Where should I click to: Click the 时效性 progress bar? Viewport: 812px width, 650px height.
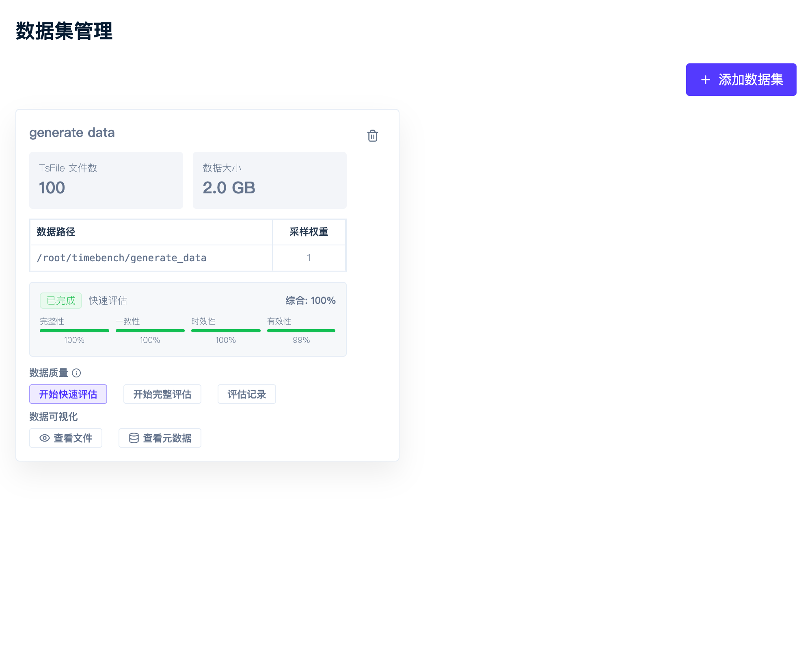point(226,331)
